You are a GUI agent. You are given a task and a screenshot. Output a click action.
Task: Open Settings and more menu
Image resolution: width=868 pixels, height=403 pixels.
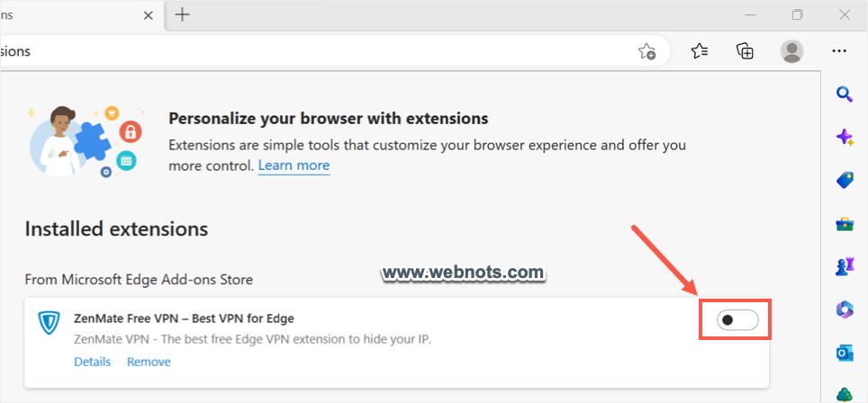coord(839,51)
